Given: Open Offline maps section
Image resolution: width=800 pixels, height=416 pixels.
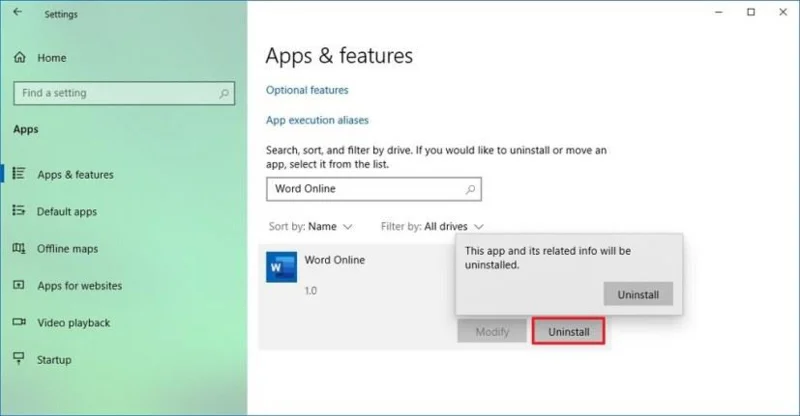Looking at the screenshot, I should pyautogui.click(x=67, y=249).
